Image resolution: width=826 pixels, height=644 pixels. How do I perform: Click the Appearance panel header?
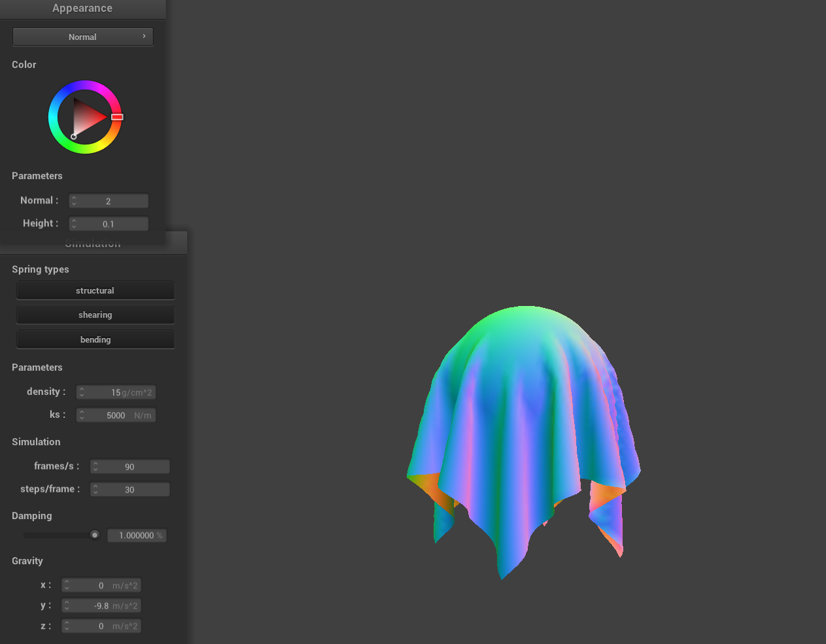[82, 8]
